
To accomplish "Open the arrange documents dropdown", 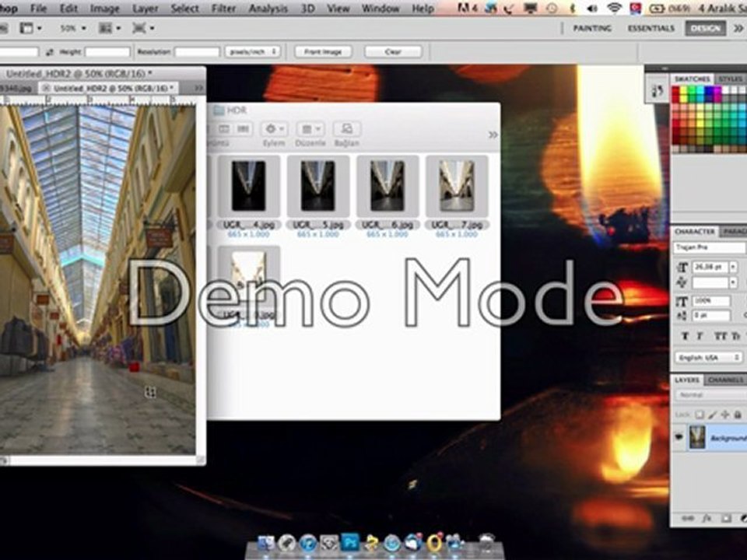I will click(x=110, y=28).
